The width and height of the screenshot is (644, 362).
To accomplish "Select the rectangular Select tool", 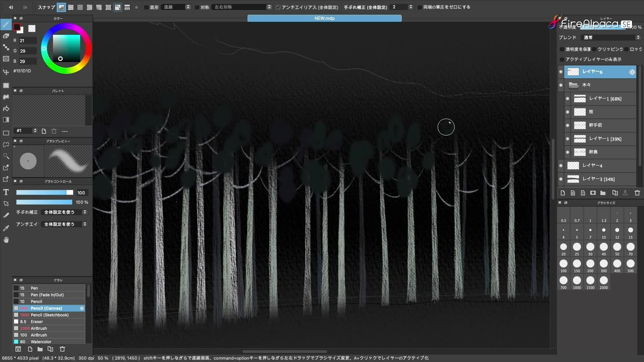I will click(6, 133).
